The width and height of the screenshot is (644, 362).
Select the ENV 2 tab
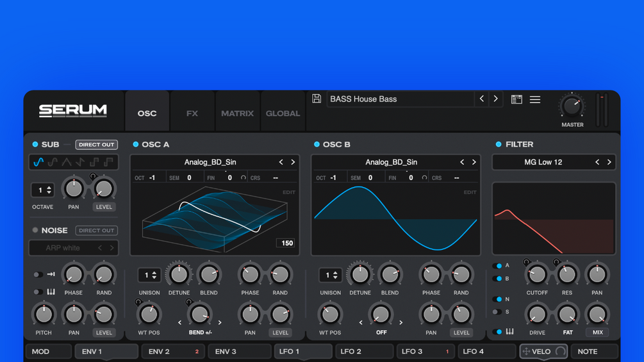click(173, 351)
